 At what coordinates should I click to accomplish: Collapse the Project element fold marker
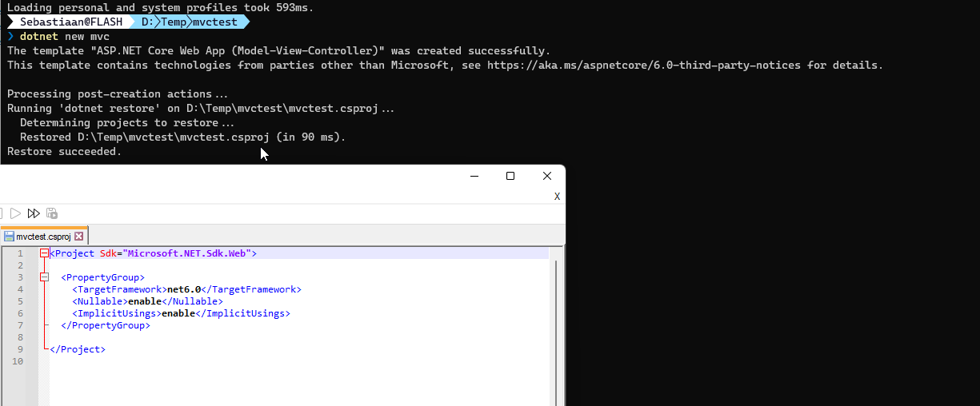coord(44,253)
